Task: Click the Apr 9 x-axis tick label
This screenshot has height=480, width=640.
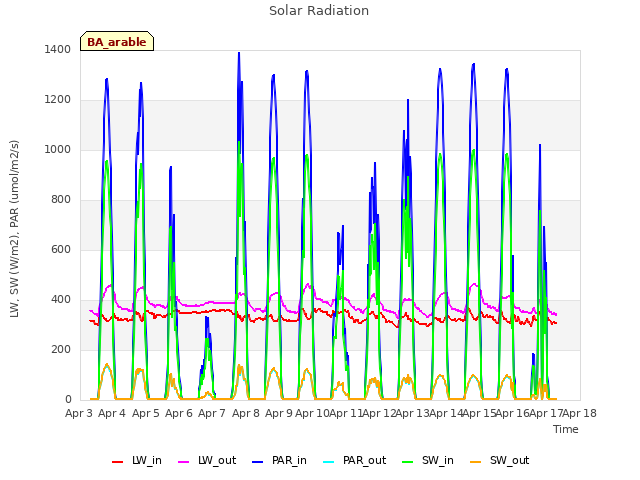Action: point(279,413)
